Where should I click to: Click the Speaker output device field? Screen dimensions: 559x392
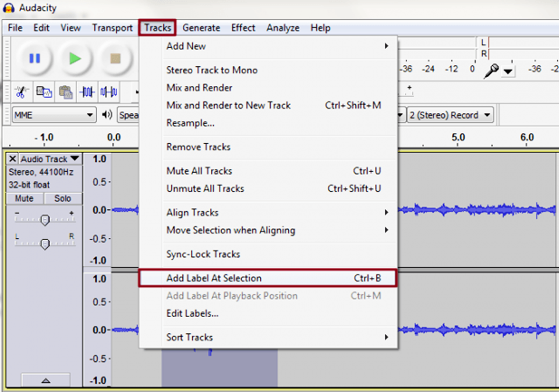[x=128, y=115]
